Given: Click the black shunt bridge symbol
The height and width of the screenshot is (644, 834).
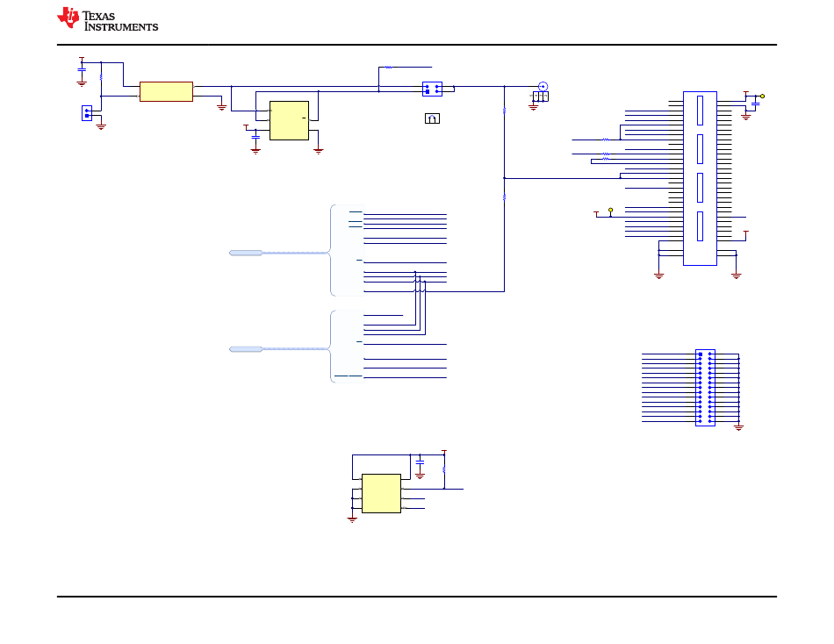Looking at the screenshot, I should pos(432,118).
